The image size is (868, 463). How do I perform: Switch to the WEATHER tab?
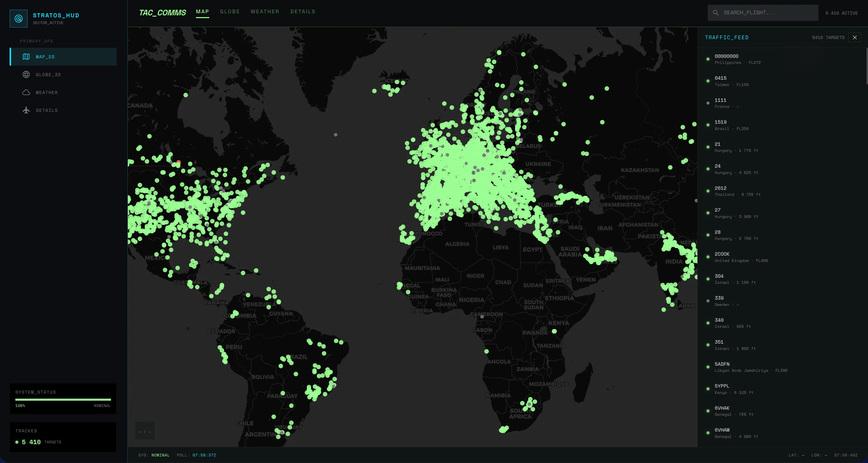265,12
